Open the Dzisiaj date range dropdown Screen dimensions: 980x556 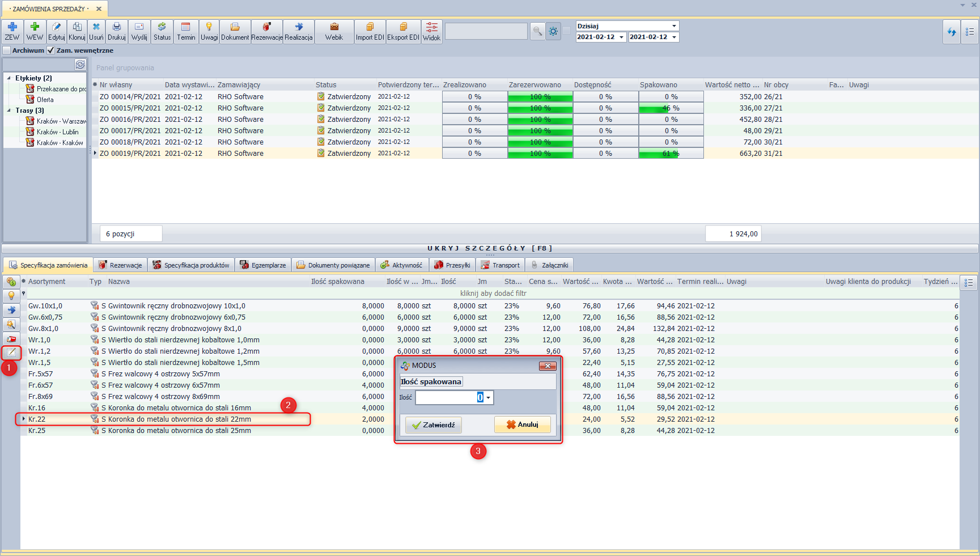(x=674, y=26)
